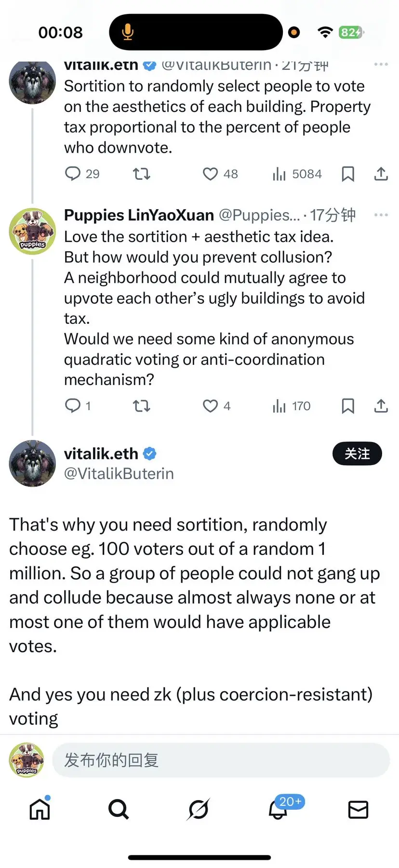Screen dimensions: 399x868
Task: Open more options for vitalik.eth's top tweet
Action: click(x=381, y=65)
